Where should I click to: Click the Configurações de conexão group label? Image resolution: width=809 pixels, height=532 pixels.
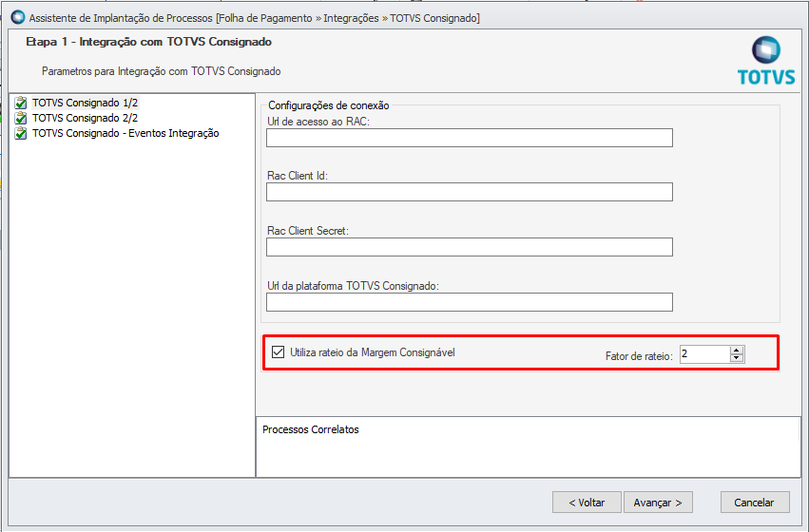click(x=329, y=105)
